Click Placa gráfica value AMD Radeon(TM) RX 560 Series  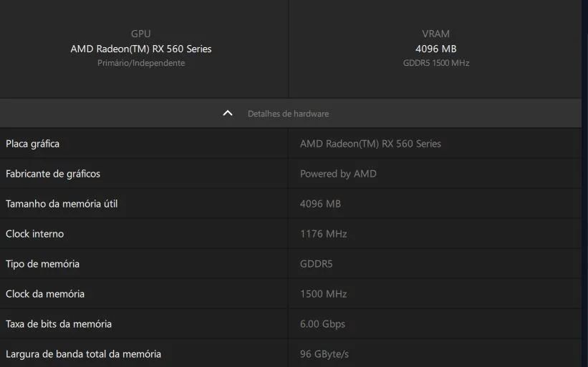pos(370,144)
